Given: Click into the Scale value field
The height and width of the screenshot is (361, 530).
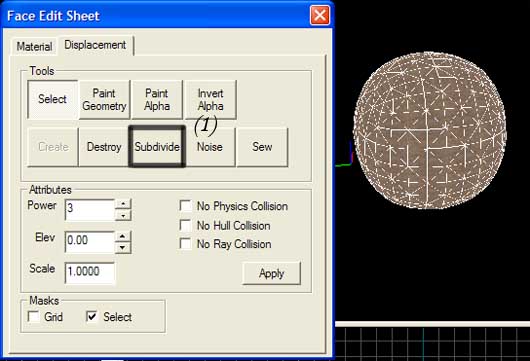Looking at the screenshot, I should (90, 272).
